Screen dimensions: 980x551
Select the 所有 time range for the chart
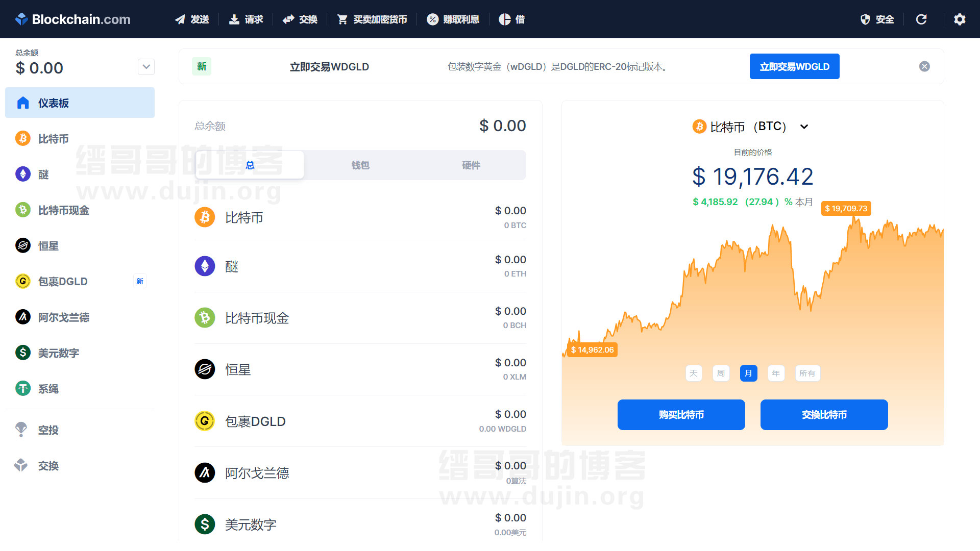(x=807, y=373)
